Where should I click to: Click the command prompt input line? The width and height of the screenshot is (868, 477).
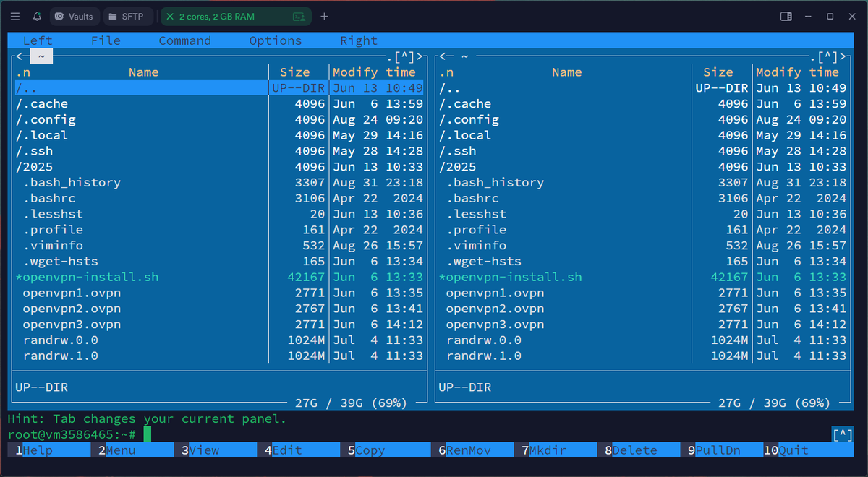coord(420,434)
